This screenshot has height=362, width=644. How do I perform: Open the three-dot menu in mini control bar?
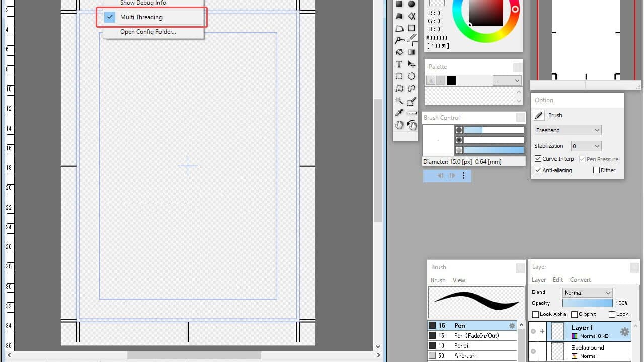463,175
